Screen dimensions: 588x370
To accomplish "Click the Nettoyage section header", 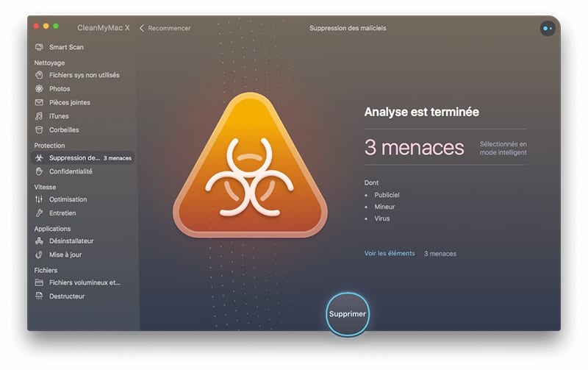I will (x=49, y=63).
